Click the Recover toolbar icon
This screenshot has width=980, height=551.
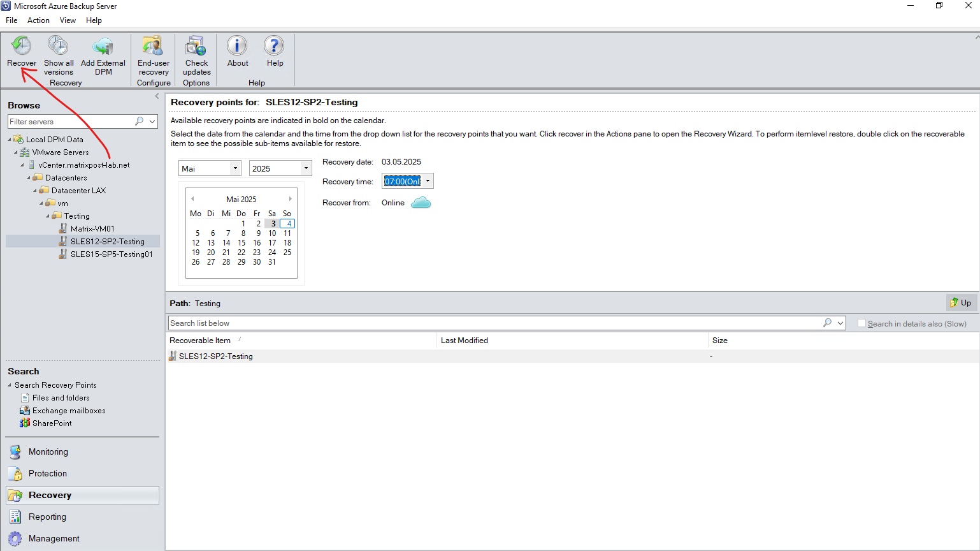21,46
